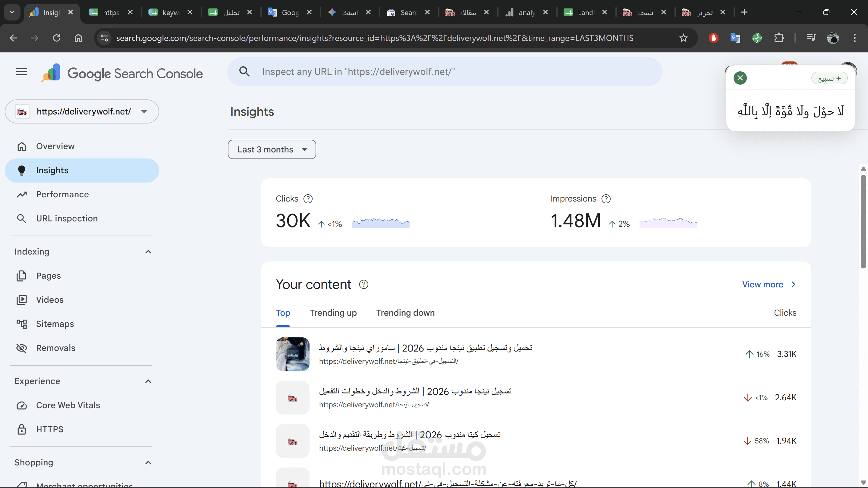The image size is (868, 488).
Task: Open Removals page
Action: tap(82, 348)
